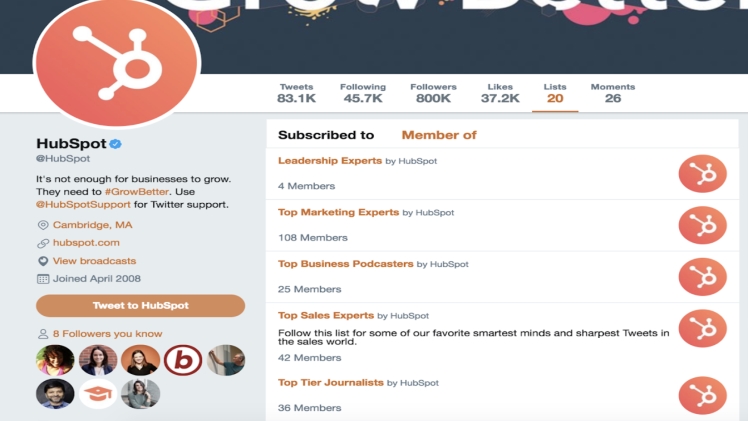
Task: Click the HubSpot icon beside Top Tier Journalists
Action: tap(702, 395)
